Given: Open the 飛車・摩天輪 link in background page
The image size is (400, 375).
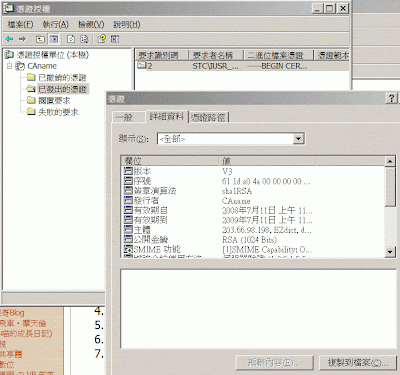Looking at the screenshot, I should [23, 323].
